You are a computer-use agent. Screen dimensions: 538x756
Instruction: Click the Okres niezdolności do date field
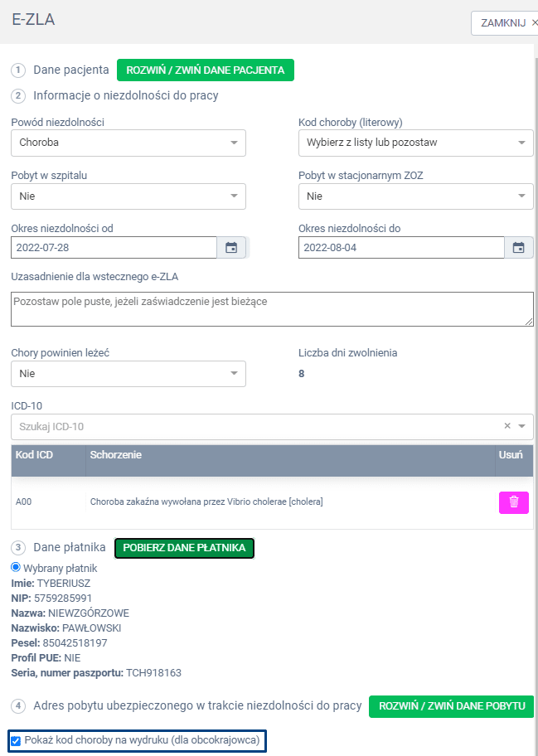click(401, 248)
